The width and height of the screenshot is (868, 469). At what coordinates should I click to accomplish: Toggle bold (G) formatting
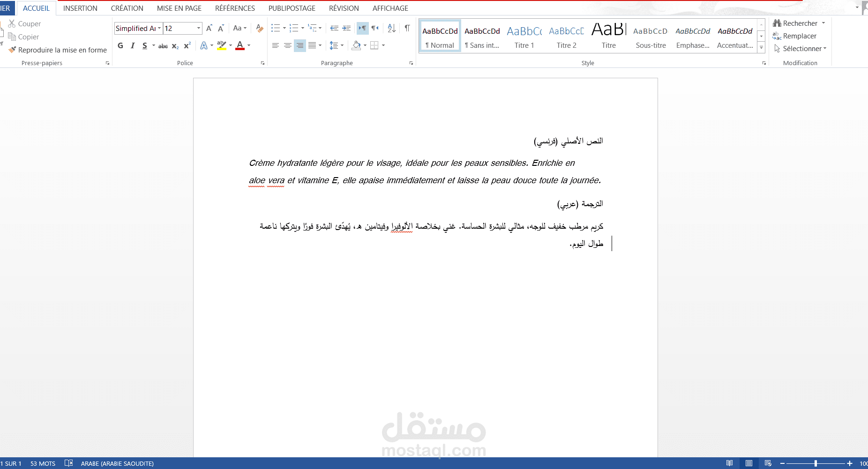coord(120,45)
